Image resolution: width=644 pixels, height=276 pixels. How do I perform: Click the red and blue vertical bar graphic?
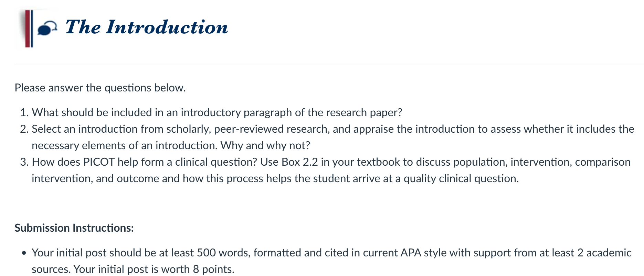(x=29, y=29)
